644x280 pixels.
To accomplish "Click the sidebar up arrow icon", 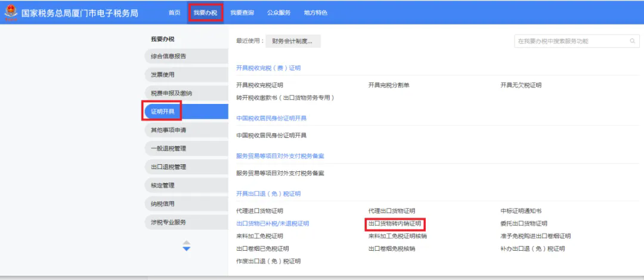I will pos(187,242).
